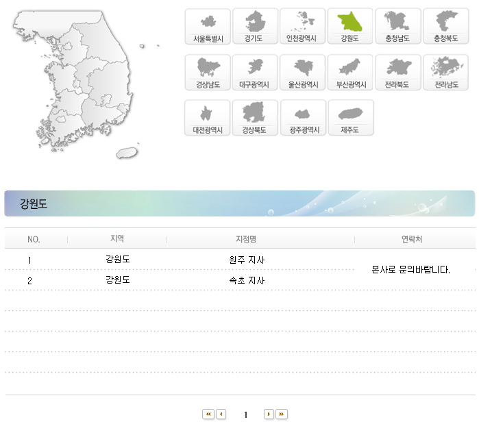Select the 광주광역시 region tile
This screenshot has height=448, width=479.
click(304, 118)
